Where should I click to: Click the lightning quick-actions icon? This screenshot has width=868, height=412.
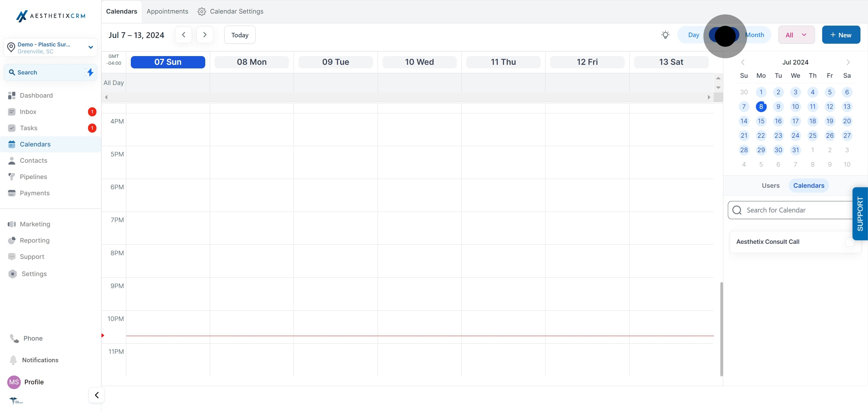[x=90, y=72]
